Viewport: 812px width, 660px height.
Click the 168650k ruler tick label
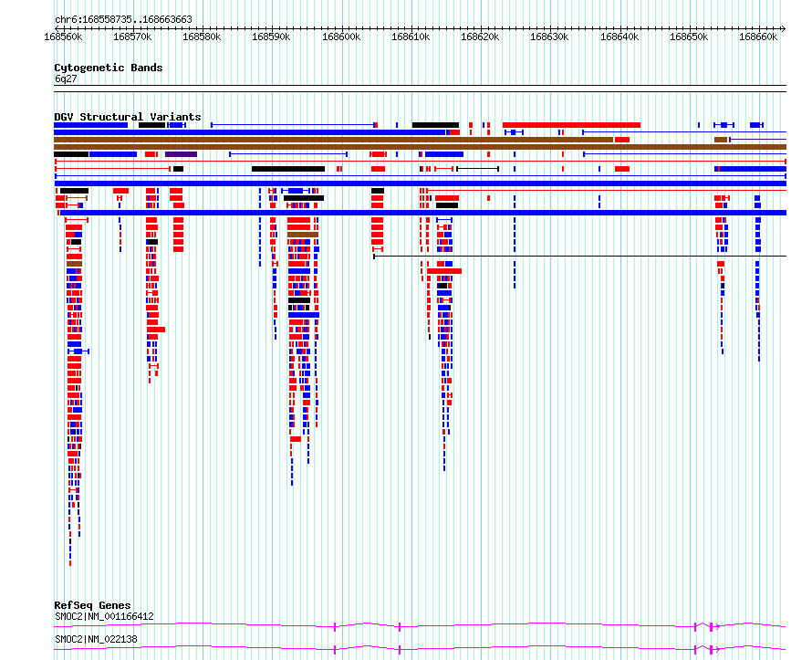pos(689,37)
